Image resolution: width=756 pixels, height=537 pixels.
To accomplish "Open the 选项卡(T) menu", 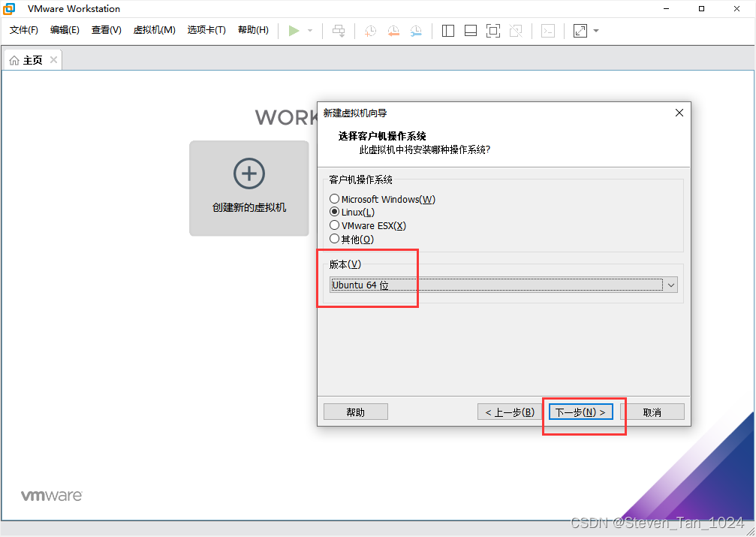I will tap(206, 30).
